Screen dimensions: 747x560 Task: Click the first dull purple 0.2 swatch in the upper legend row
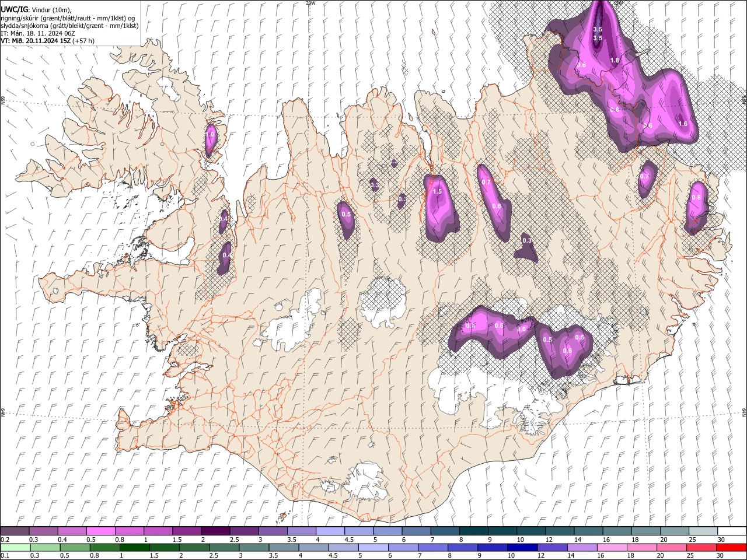coord(15,531)
